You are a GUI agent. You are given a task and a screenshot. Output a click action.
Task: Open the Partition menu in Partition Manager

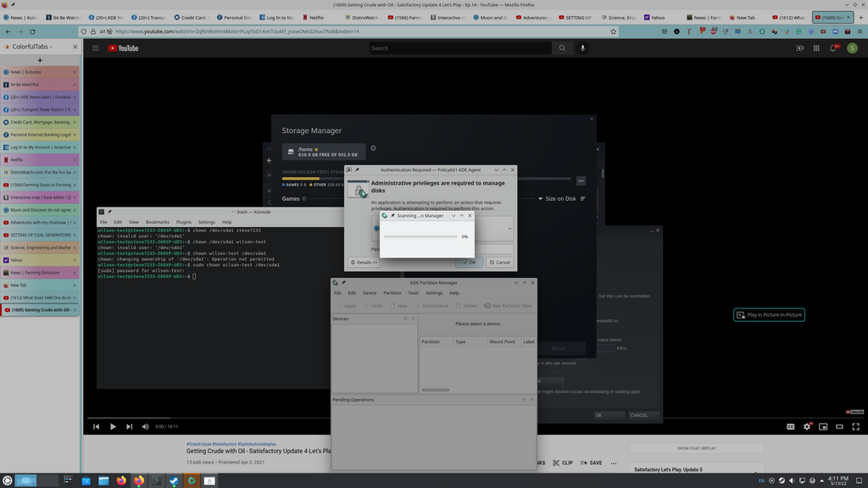392,293
